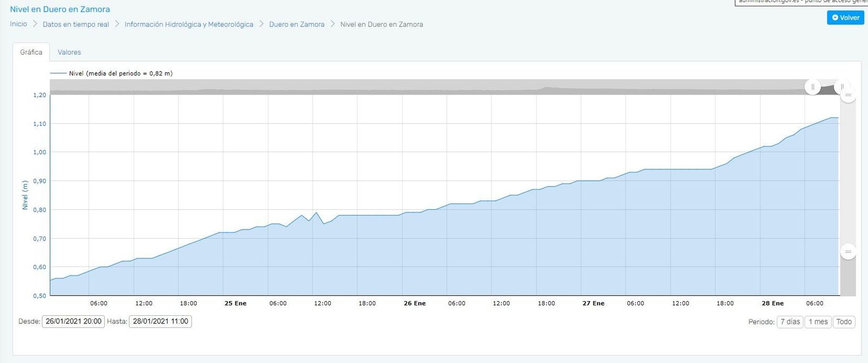The height and width of the screenshot is (363, 868).
Task: Click the Volver back button
Action: tap(845, 17)
